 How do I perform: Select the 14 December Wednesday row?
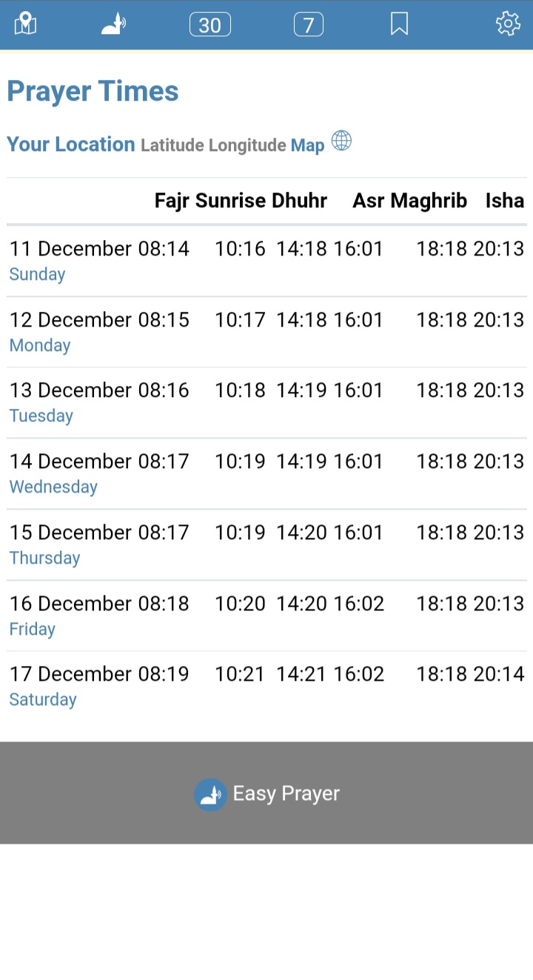pos(266,473)
